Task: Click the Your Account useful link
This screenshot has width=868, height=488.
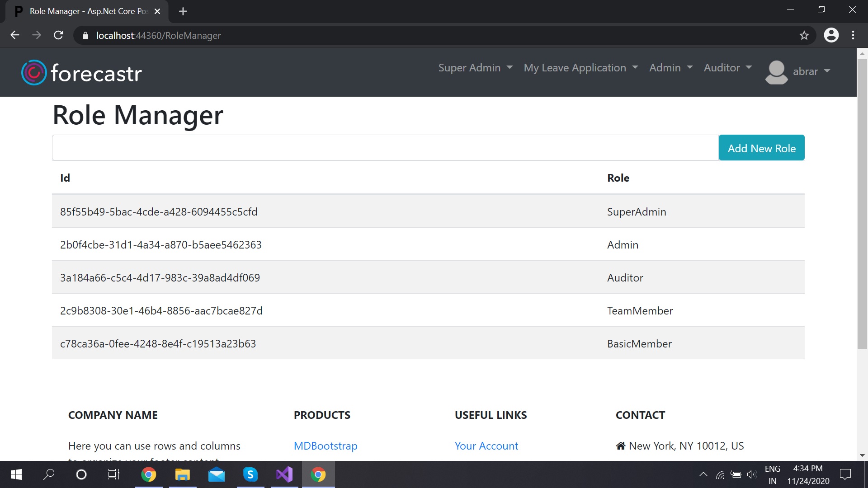Action: coord(486,446)
